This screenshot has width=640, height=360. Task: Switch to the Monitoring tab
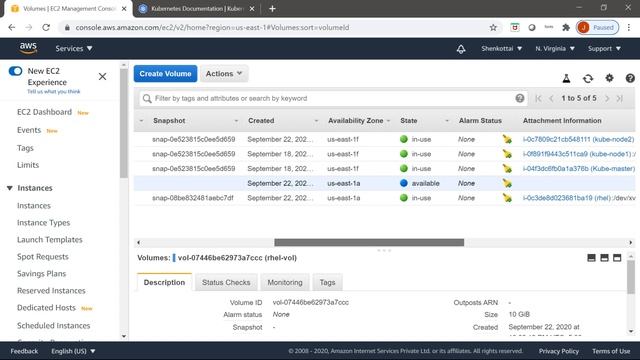tap(285, 282)
